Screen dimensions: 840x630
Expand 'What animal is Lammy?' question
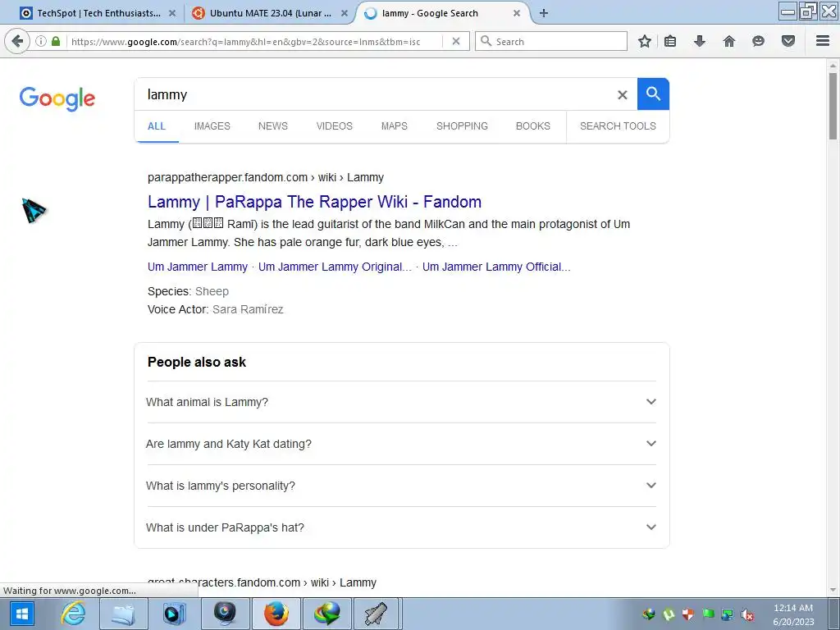(x=400, y=402)
